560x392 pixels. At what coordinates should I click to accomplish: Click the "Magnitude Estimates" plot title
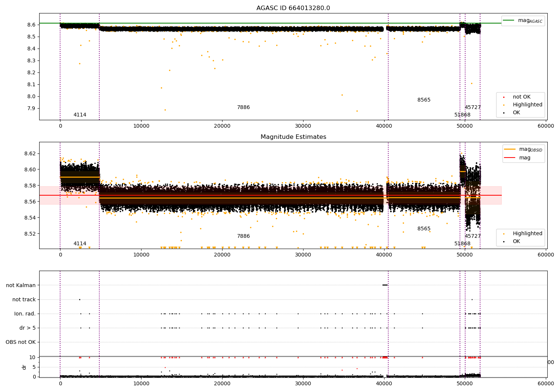(293, 137)
